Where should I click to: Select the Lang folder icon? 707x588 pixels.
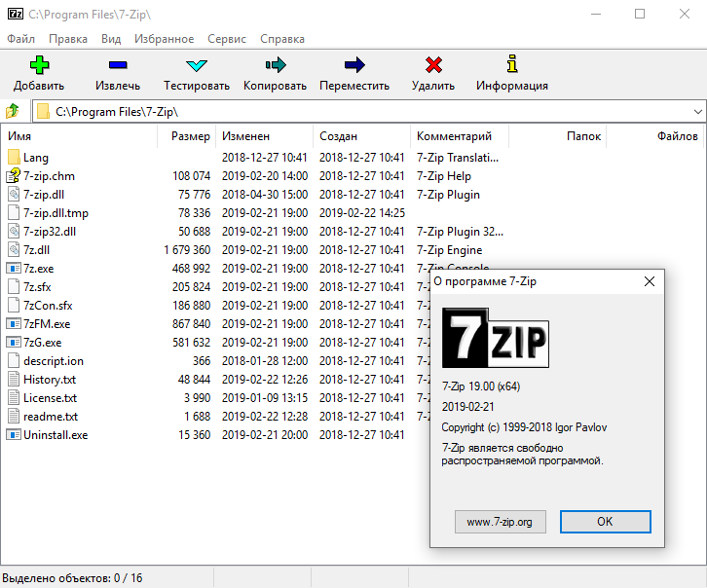pos(14,158)
